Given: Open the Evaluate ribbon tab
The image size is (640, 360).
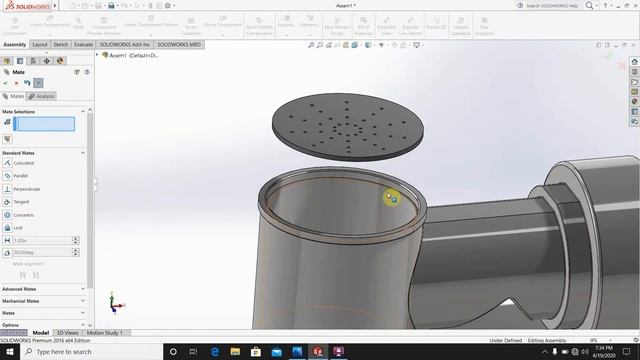Looking at the screenshot, I should click(x=83, y=44).
